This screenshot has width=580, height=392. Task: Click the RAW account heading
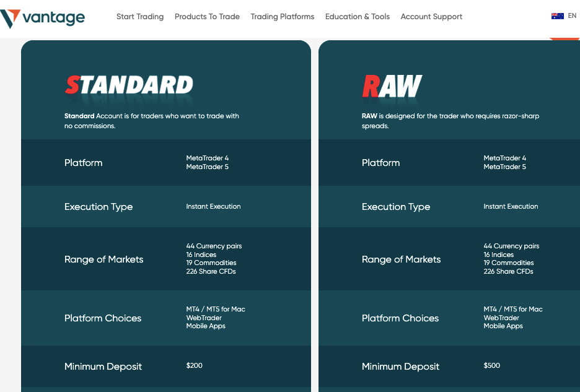coord(392,86)
